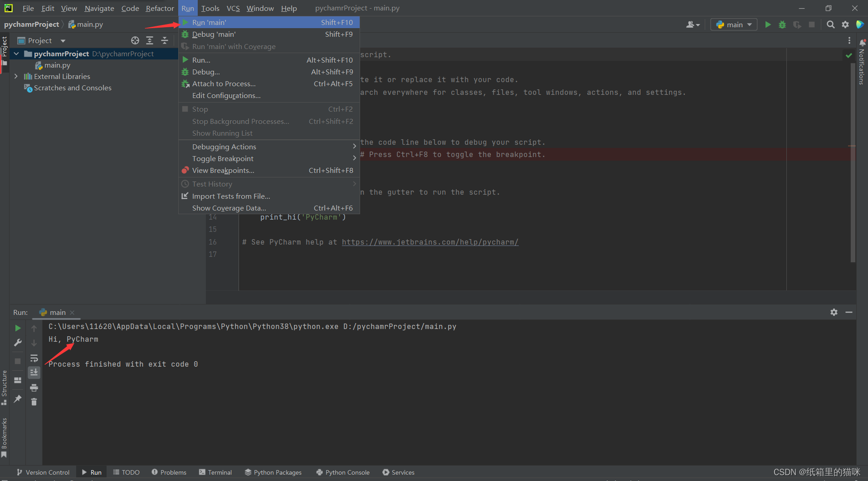The width and height of the screenshot is (868, 481).
Task: Open the Refactor menu
Action: coord(160,8)
